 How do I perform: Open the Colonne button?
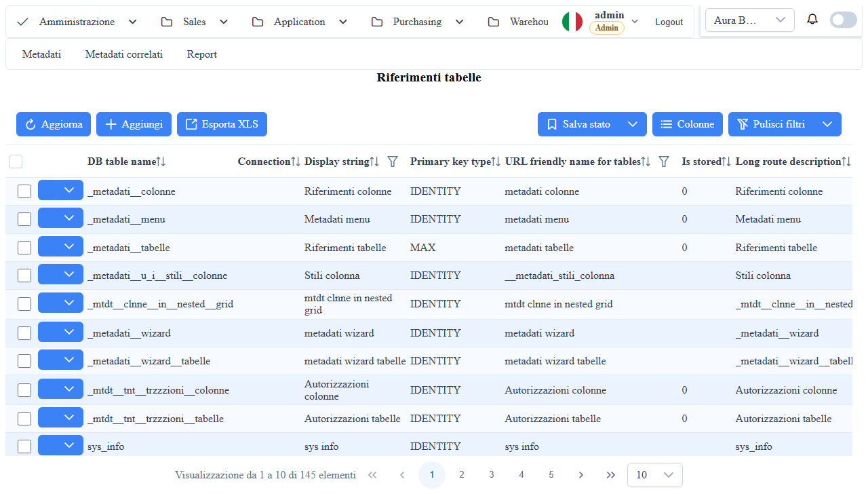[x=688, y=124]
